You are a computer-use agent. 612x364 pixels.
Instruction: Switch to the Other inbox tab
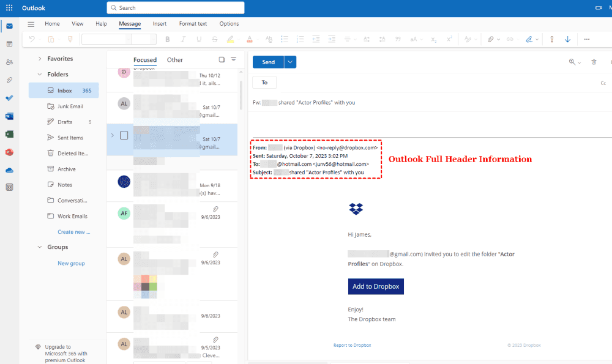(x=175, y=60)
